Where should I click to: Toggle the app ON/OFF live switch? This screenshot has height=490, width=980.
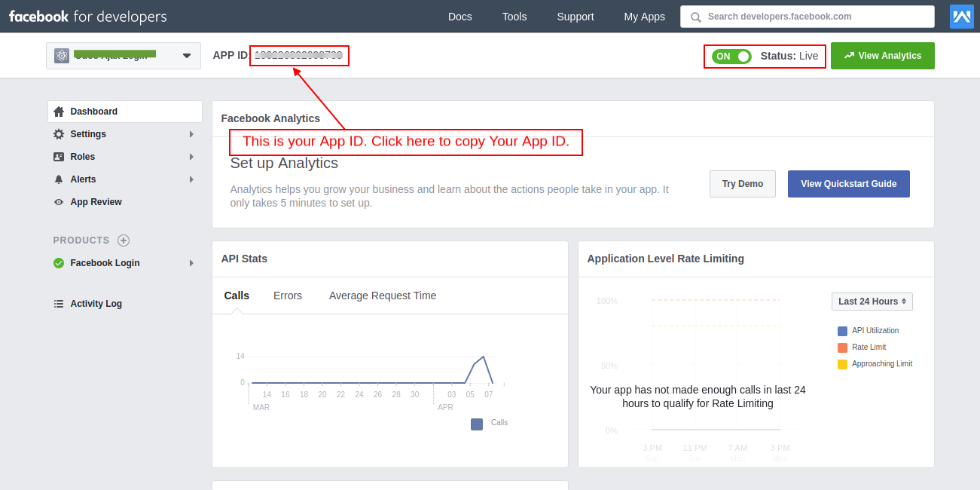click(x=731, y=56)
